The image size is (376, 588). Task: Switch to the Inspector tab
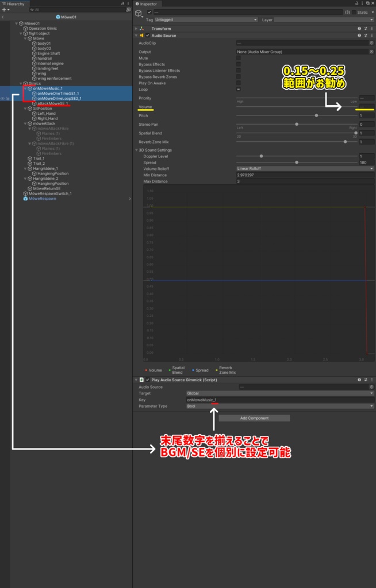(146, 4)
